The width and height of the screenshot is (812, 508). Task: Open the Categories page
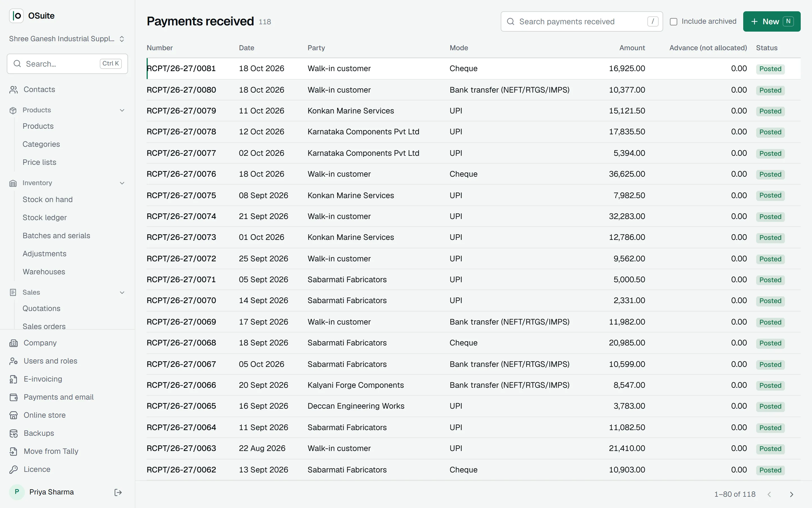click(x=41, y=144)
